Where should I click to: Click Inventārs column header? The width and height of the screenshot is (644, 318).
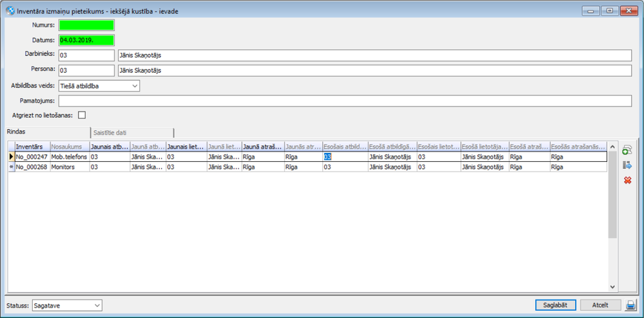(32, 146)
